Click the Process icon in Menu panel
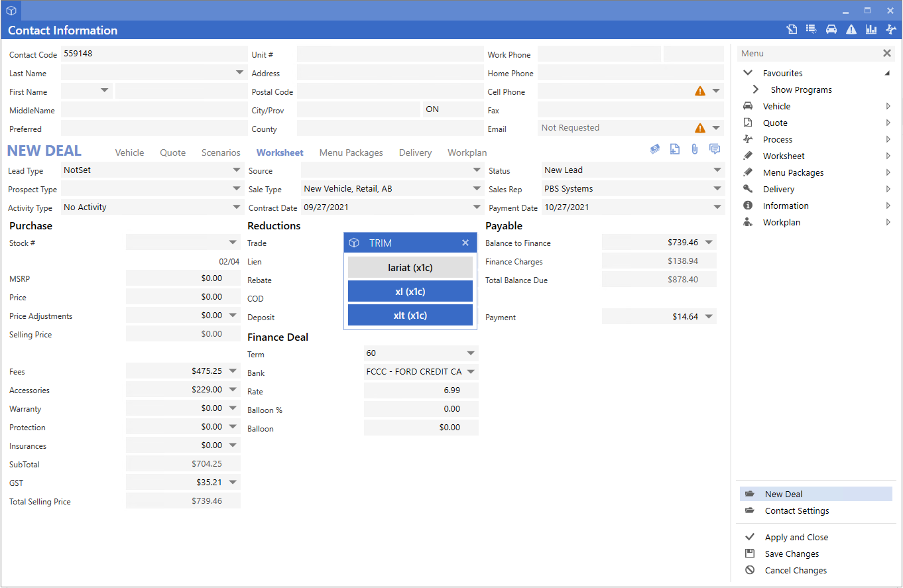903x588 pixels. click(749, 139)
